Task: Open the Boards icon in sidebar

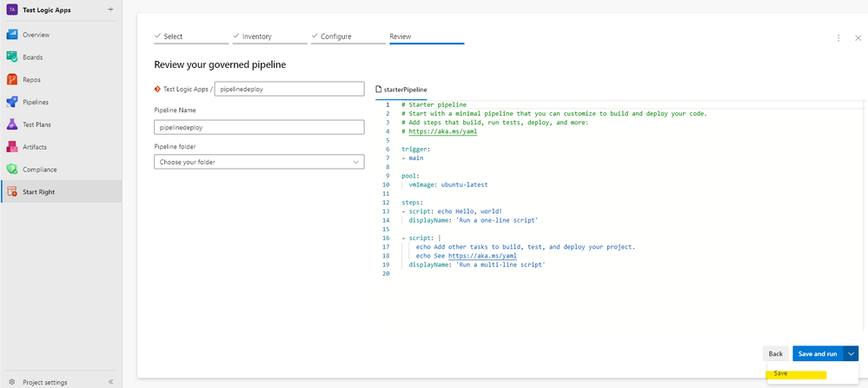Action: point(12,57)
